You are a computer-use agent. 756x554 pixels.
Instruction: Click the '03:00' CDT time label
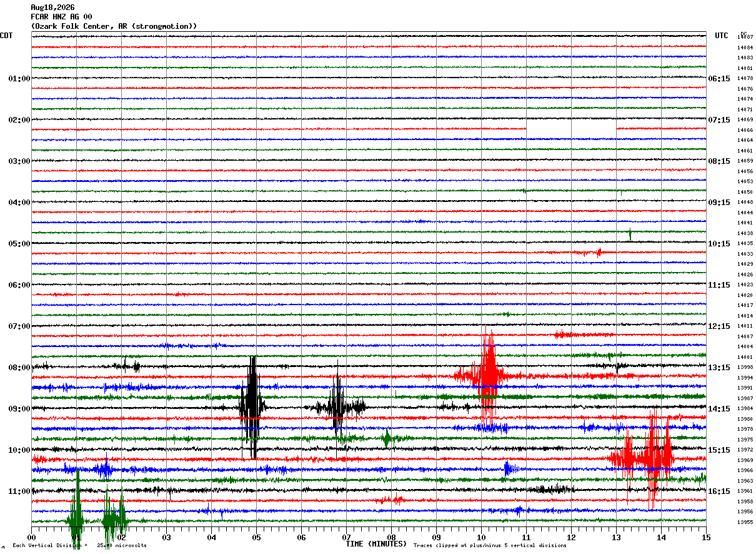click(x=19, y=161)
